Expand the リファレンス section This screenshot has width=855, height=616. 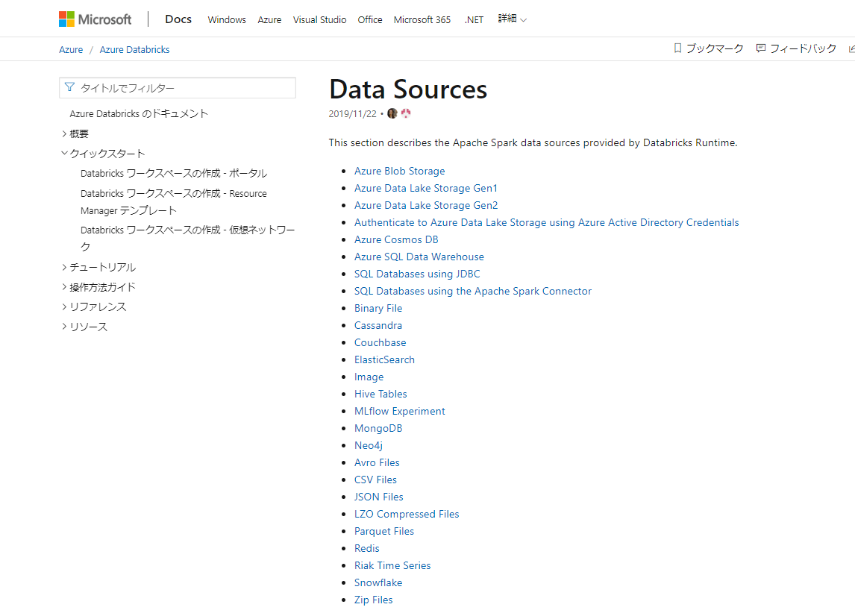(x=65, y=307)
